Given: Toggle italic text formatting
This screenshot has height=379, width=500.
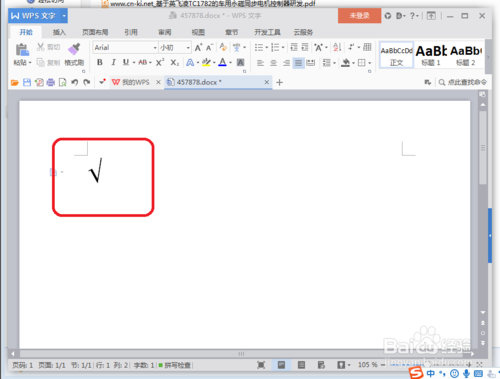Looking at the screenshot, I should coord(113,62).
